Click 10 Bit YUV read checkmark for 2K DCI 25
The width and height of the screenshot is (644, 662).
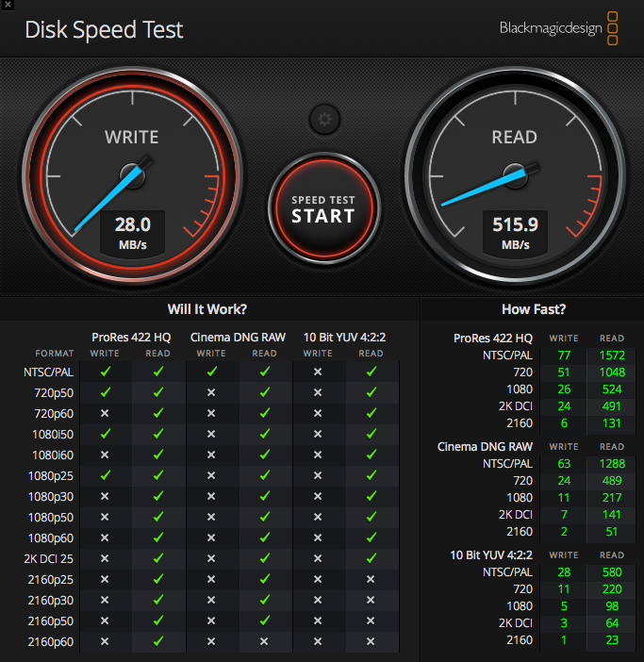[372, 558]
